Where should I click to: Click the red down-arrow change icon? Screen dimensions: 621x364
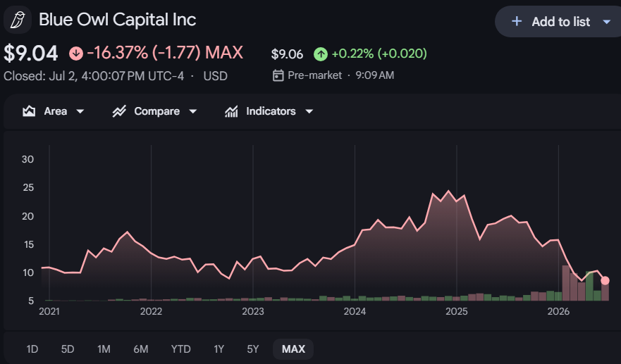coord(76,54)
